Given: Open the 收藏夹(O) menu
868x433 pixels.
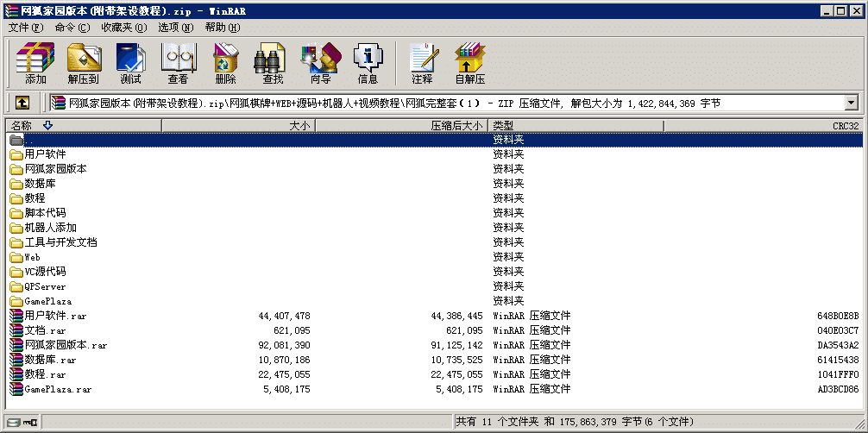Looking at the screenshot, I should click(124, 27).
